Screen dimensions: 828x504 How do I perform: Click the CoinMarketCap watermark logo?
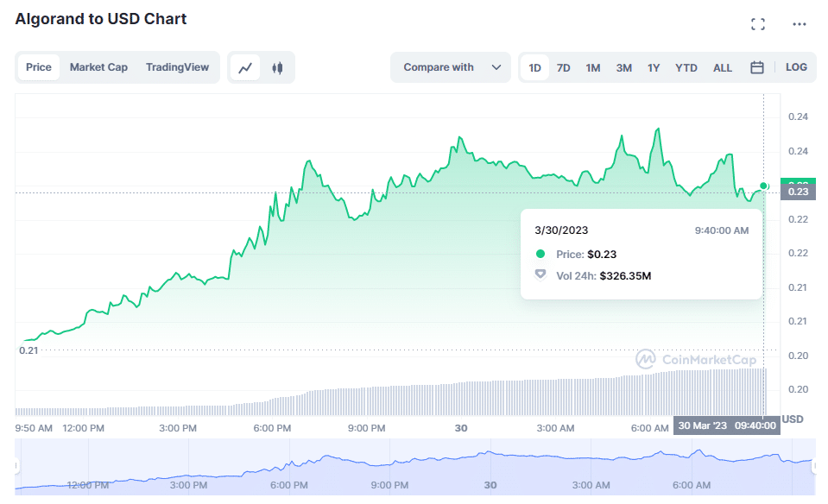coord(696,359)
